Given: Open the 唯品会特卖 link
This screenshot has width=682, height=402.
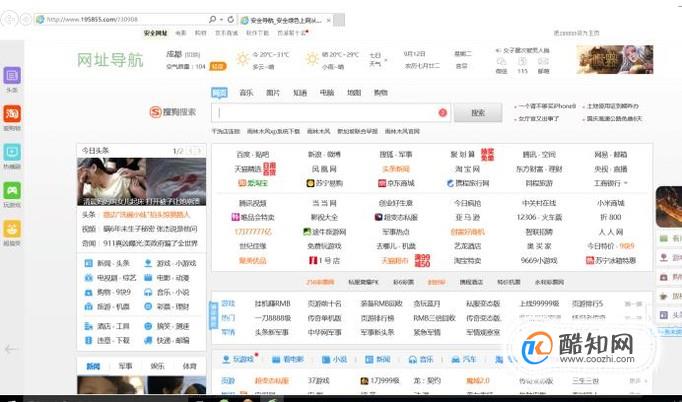Looking at the screenshot, I should (x=253, y=217).
